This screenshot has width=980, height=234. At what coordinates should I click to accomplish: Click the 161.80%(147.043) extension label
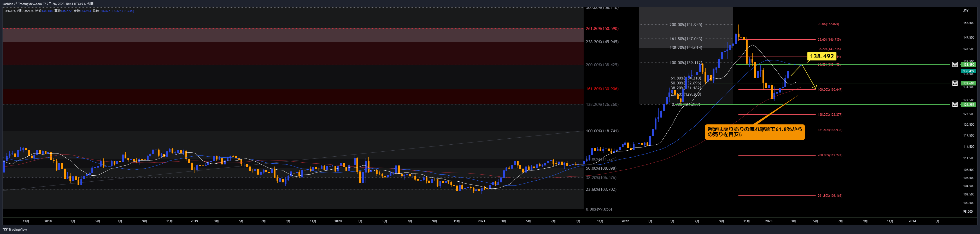pyautogui.click(x=686, y=39)
